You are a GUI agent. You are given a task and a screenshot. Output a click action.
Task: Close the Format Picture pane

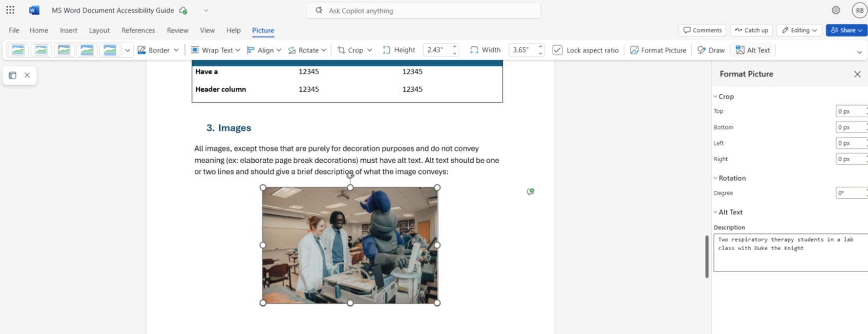point(857,74)
